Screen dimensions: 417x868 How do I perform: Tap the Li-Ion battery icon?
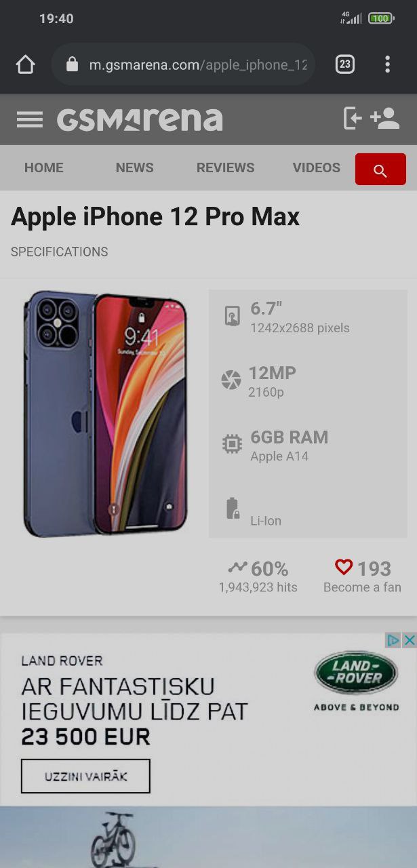click(232, 508)
